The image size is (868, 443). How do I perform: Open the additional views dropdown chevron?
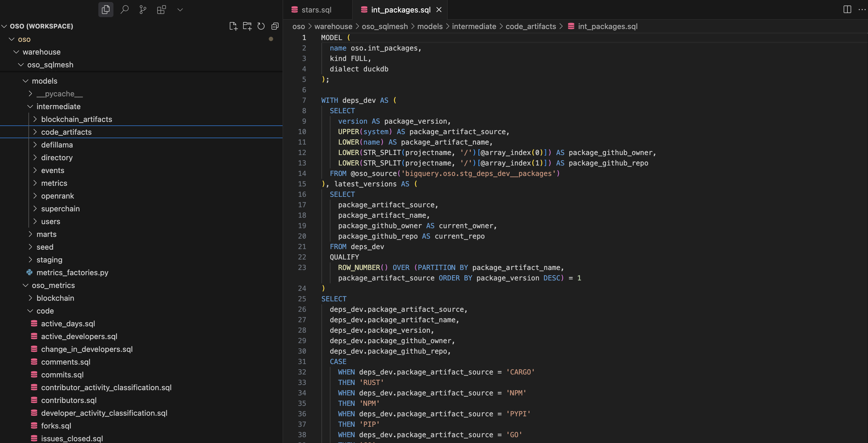click(180, 10)
